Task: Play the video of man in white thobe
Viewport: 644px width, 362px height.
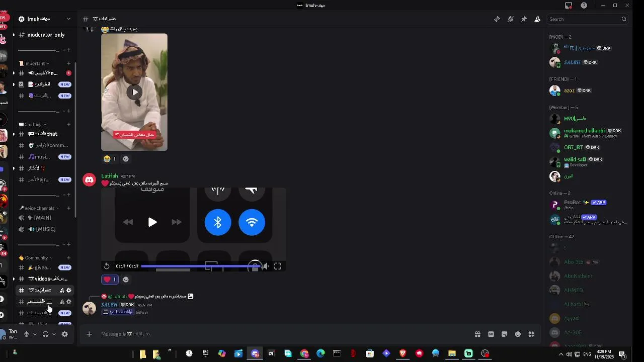Action: pos(134,92)
